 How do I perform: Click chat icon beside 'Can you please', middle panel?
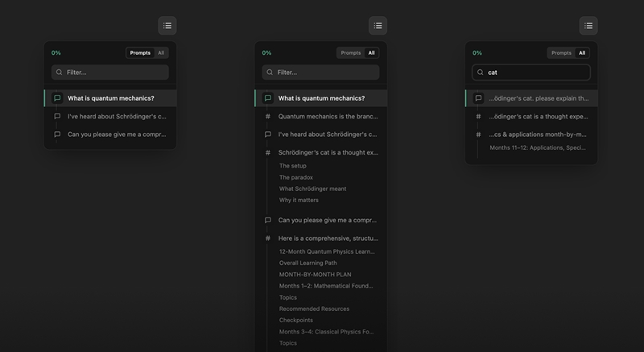coord(268,220)
